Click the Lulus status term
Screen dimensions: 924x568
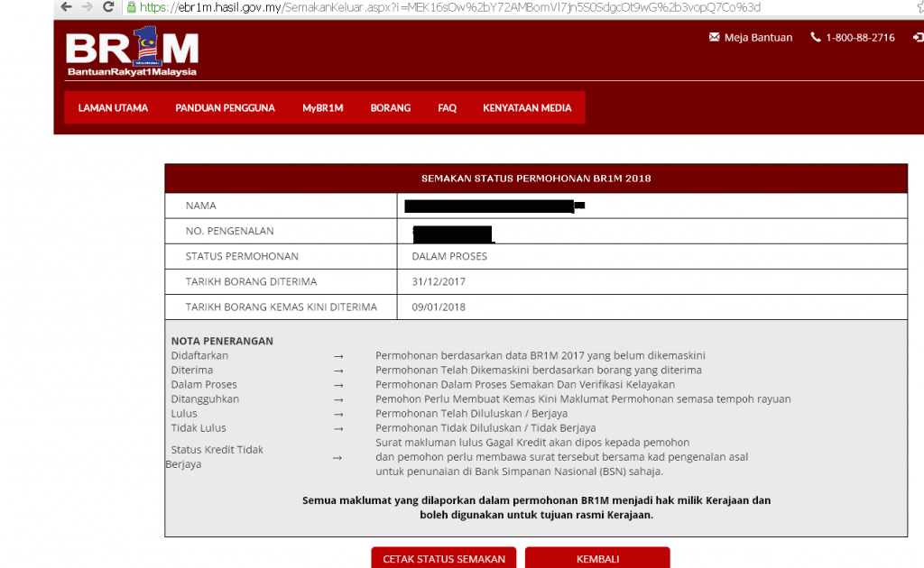click(184, 413)
